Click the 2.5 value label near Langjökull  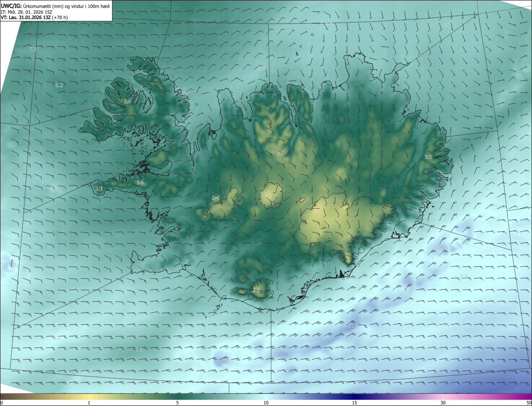pyautogui.click(x=216, y=198)
